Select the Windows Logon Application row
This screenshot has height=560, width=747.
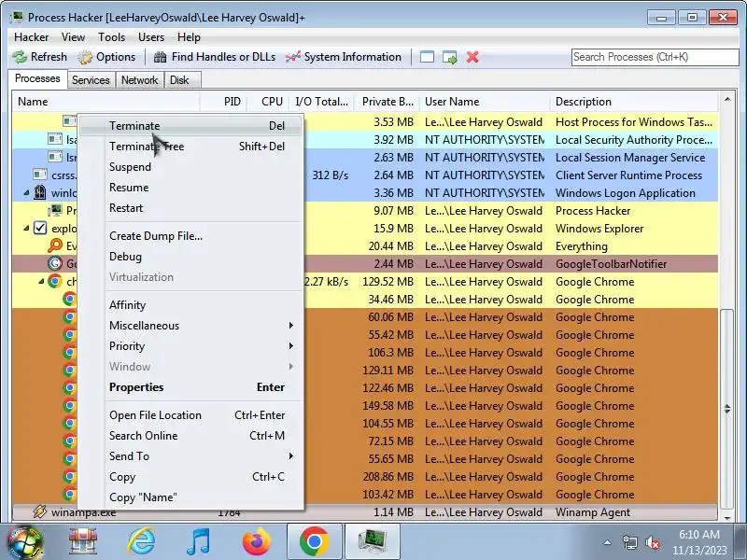365,193
